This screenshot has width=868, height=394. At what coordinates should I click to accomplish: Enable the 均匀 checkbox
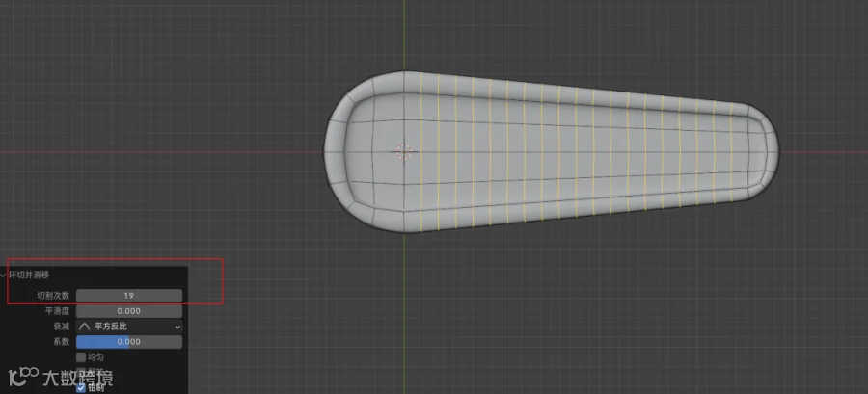click(81, 357)
